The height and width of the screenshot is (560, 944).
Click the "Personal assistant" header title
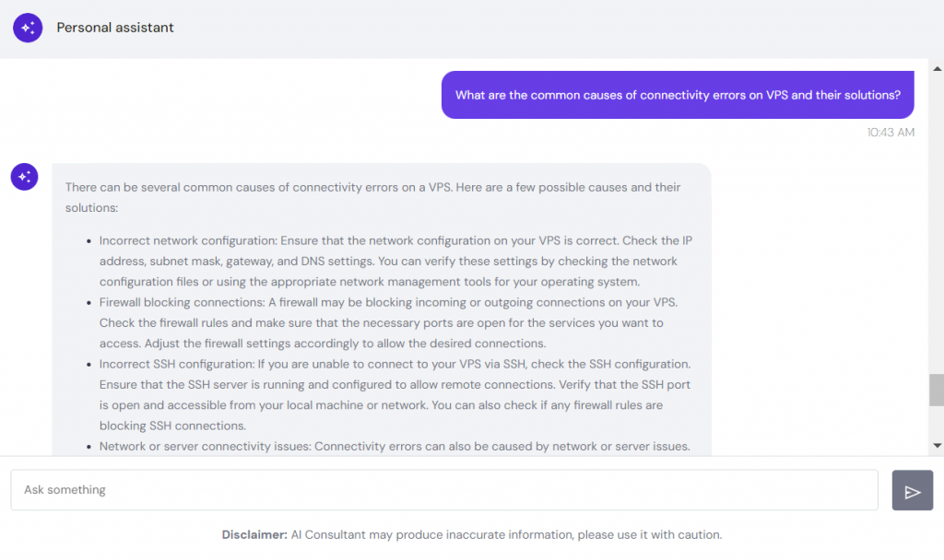pyautogui.click(x=115, y=28)
